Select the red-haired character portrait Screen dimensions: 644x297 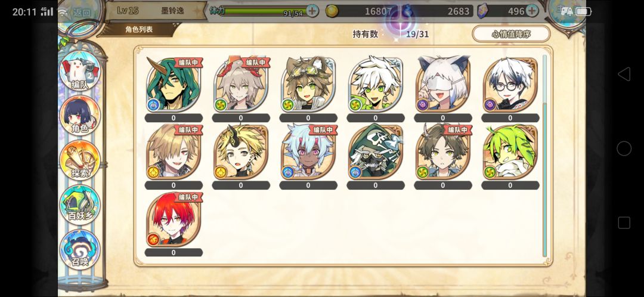pyautogui.click(x=174, y=219)
